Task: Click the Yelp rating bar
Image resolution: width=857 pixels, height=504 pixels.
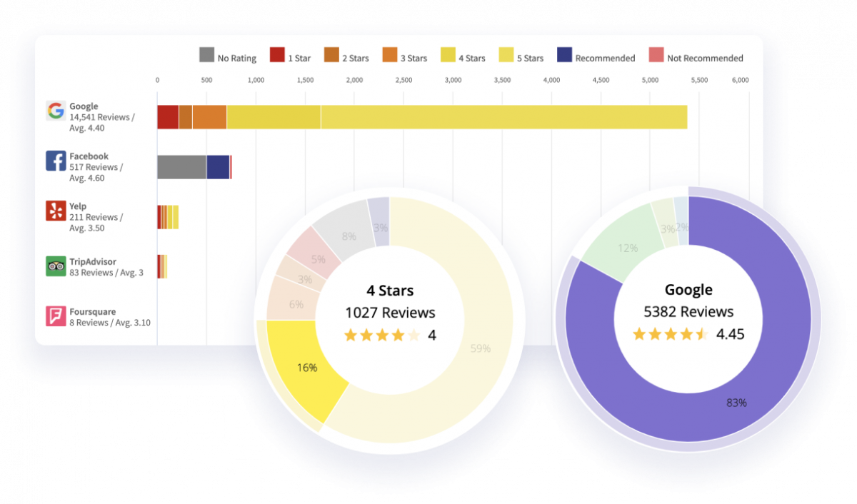Action: point(168,217)
